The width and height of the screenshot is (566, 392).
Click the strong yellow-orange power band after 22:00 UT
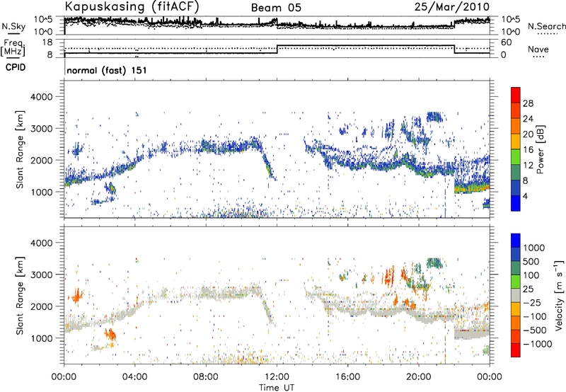coord(472,188)
